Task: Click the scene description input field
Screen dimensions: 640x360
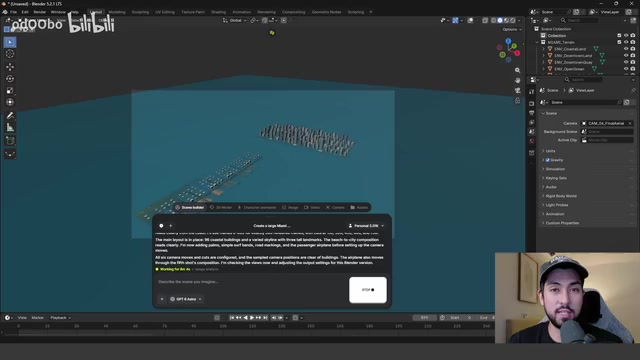Action: click(251, 282)
